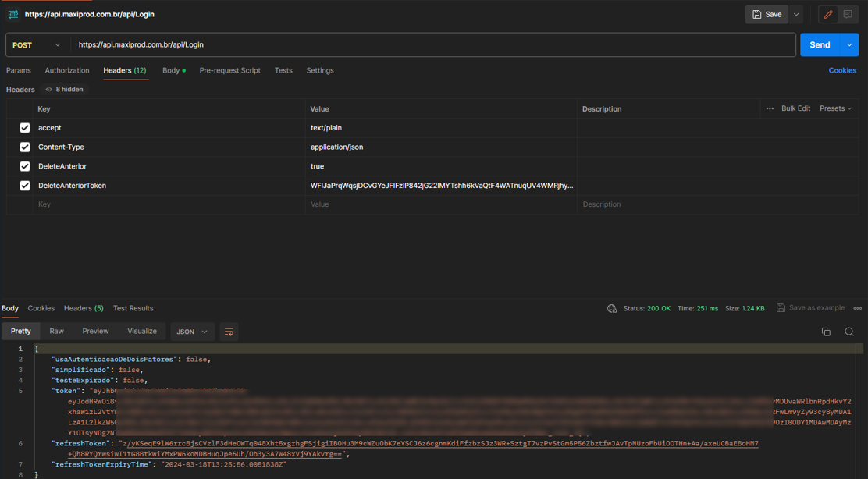Uncheck the DeleteAnteriorToken header checkbox
This screenshot has width=868, height=479.
coord(25,186)
